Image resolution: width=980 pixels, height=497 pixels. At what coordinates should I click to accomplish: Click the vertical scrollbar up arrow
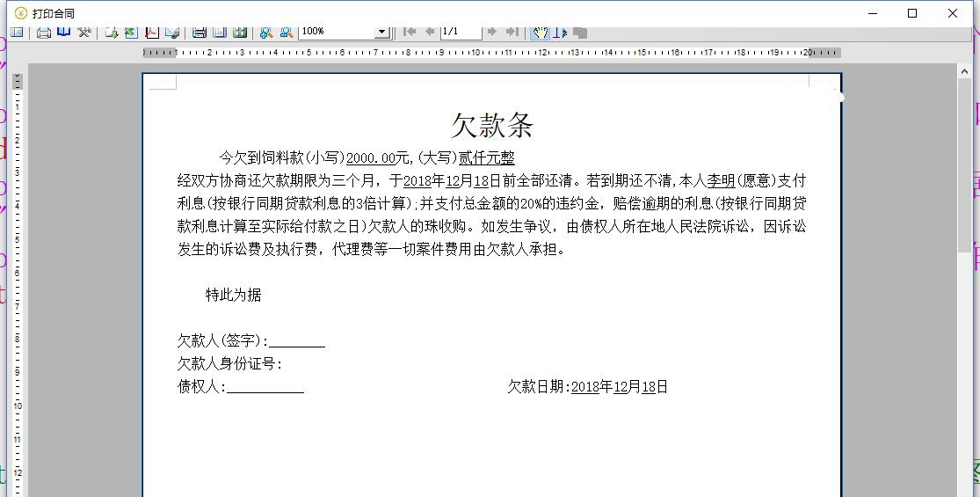click(x=964, y=72)
